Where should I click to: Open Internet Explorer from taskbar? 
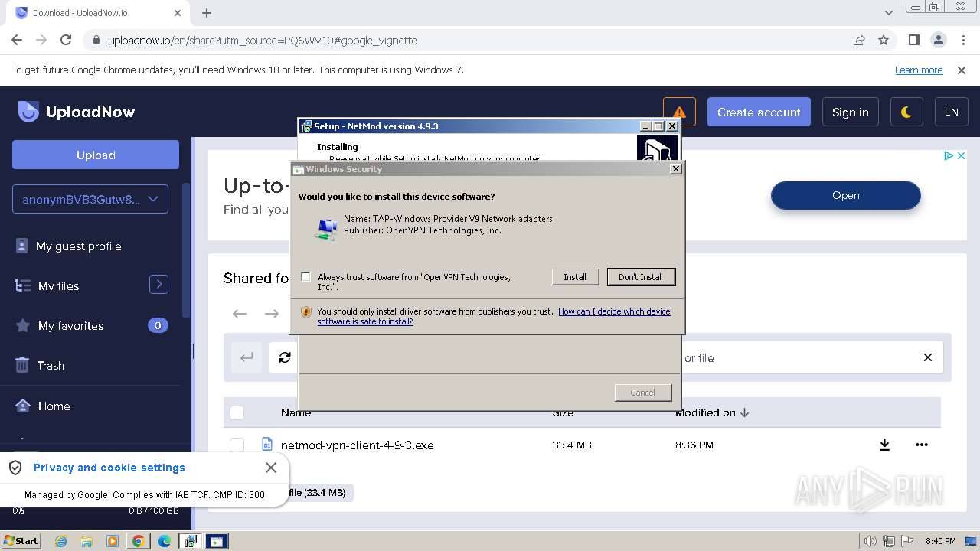click(60, 541)
